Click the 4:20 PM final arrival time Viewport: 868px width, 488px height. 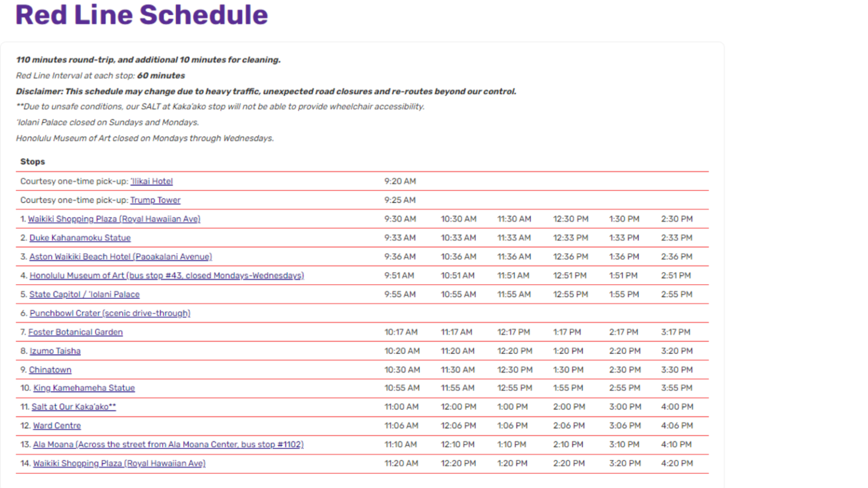[677, 463]
